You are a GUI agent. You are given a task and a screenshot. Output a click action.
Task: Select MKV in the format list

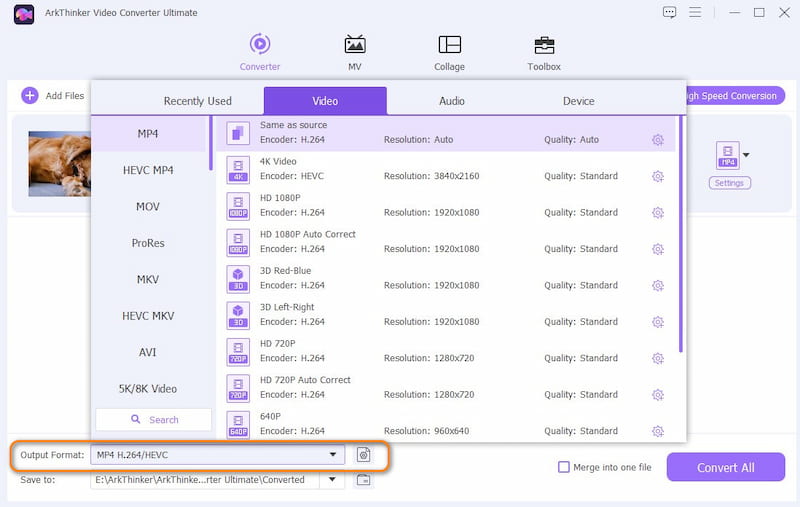pyautogui.click(x=148, y=280)
